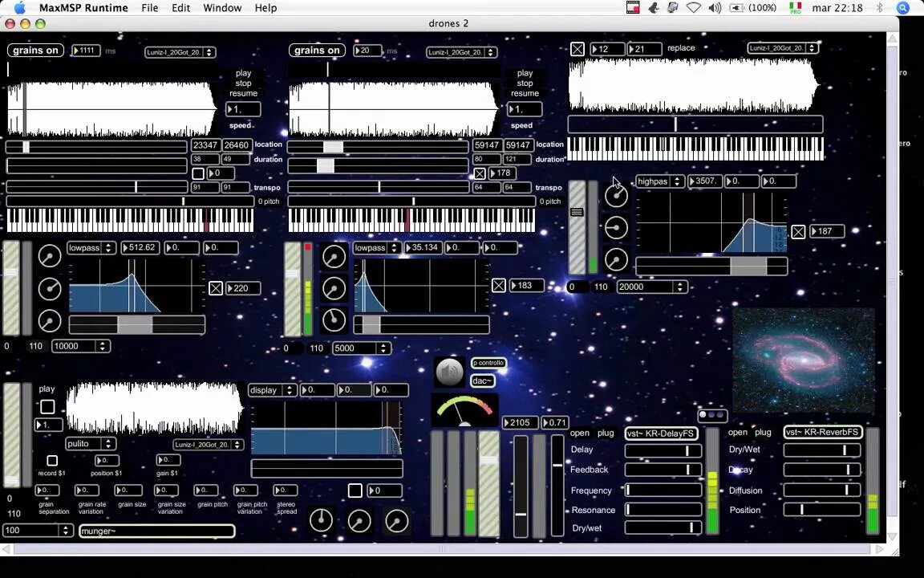Click the open label for the delay plugin
924x578 pixels.
point(579,433)
